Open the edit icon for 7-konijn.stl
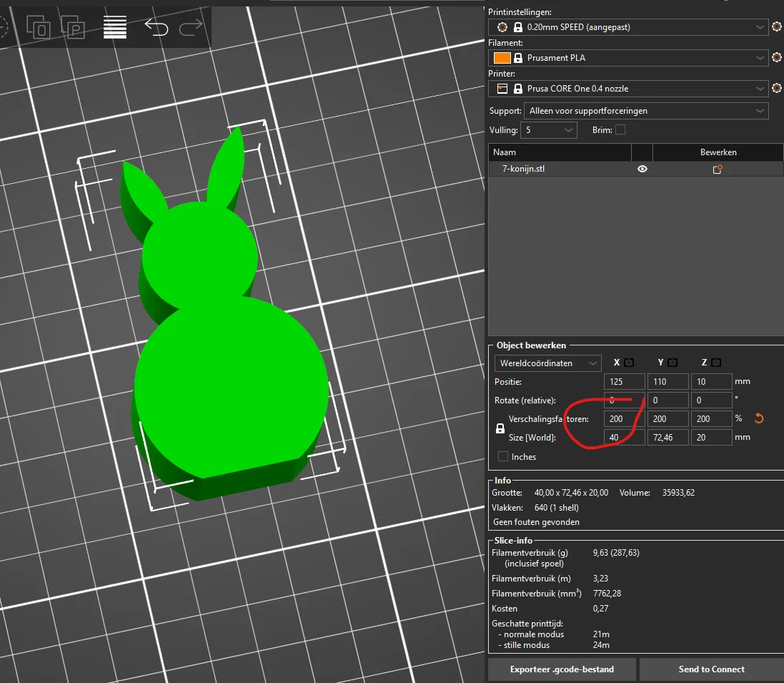Image resolution: width=784 pixels, height=683 pixels. click(x=718, y=169)
